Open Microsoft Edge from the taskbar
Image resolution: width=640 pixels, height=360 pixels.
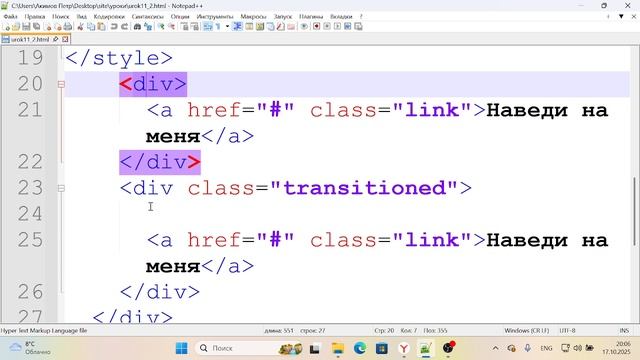(360, 348)
